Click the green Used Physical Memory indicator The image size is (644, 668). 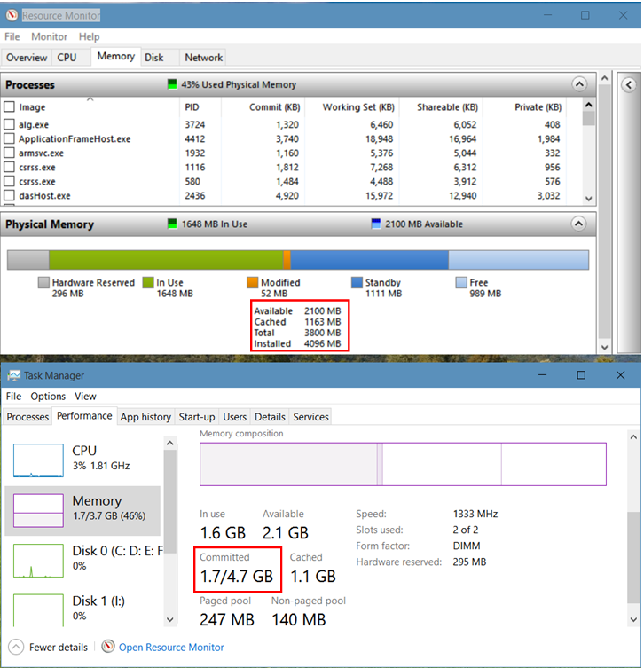point(172,84)
